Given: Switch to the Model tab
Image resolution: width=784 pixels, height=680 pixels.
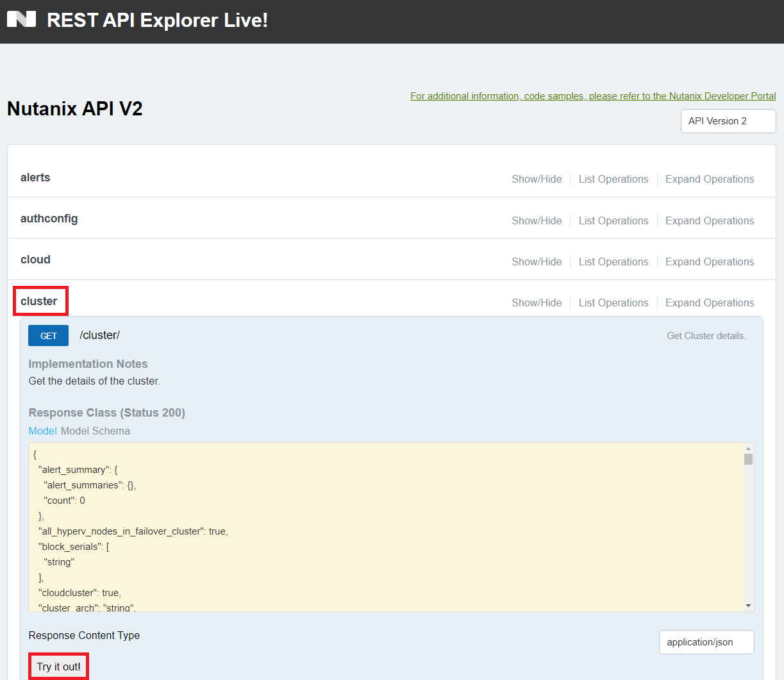Looking at the screenshot, I should [42, 431].
